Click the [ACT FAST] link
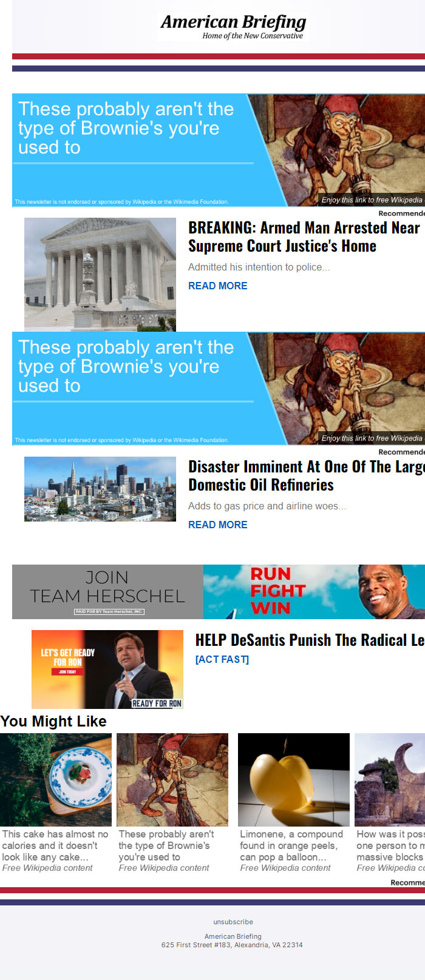425x980 pixels. coord(222,659)
